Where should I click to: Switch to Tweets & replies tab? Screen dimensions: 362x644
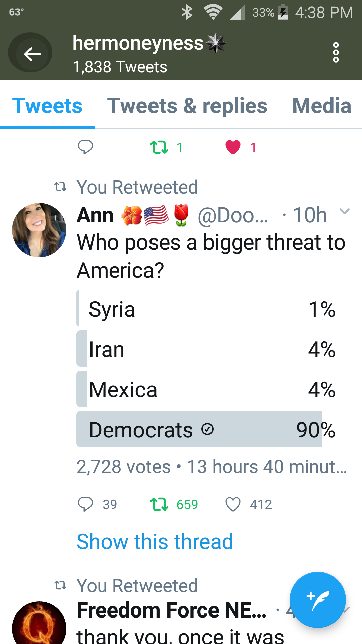tap(187, 106)
